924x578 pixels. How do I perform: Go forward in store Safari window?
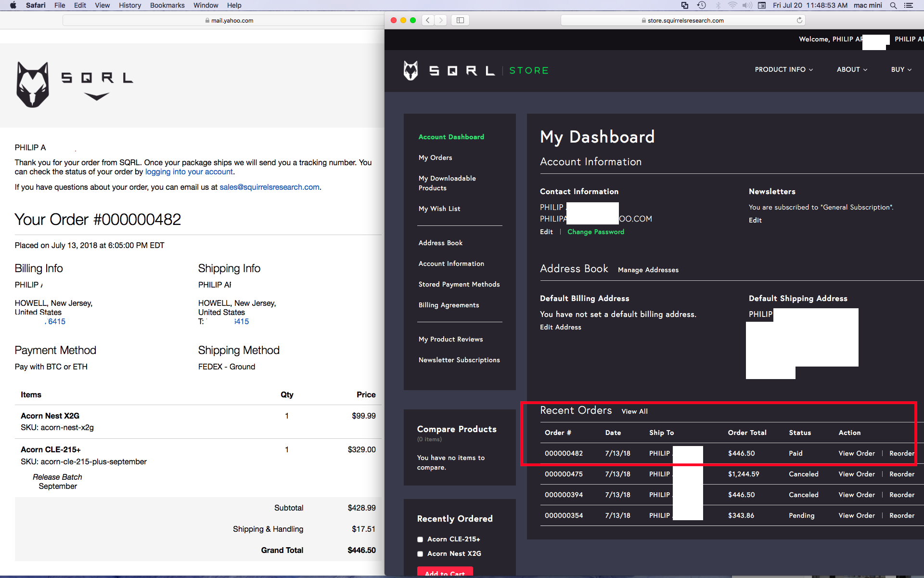[441, 20]
